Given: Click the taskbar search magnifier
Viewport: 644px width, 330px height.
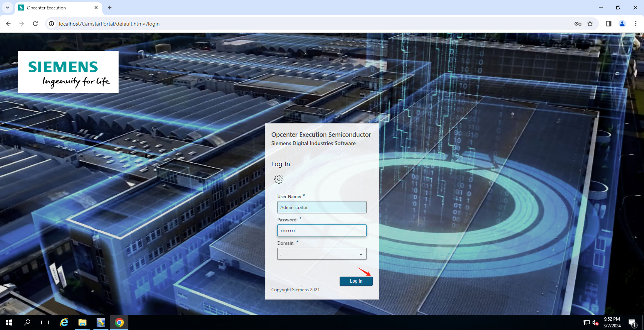Looking at the screenshot, I should (x=27, y=322).
